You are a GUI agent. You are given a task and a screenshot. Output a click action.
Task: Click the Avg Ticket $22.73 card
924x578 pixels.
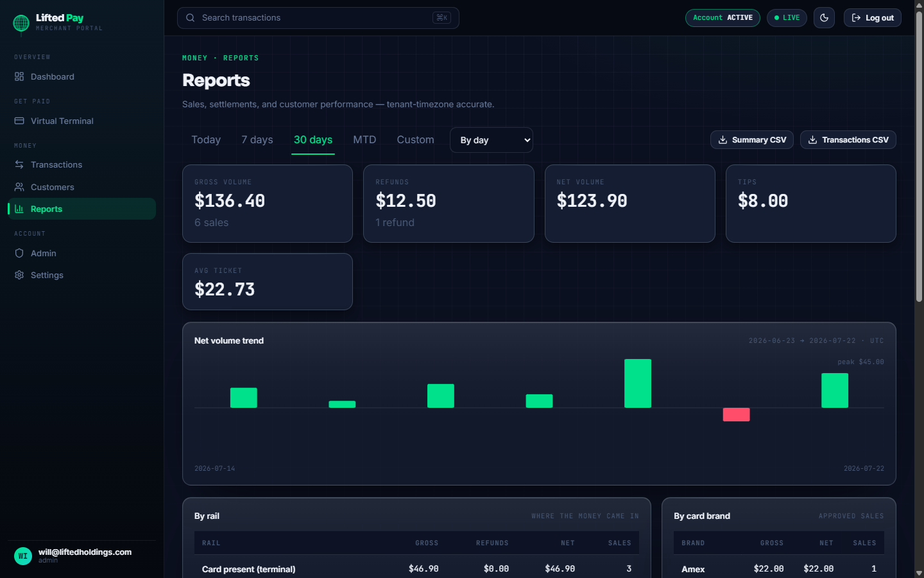pyautogui.click(x=268, y=282)
